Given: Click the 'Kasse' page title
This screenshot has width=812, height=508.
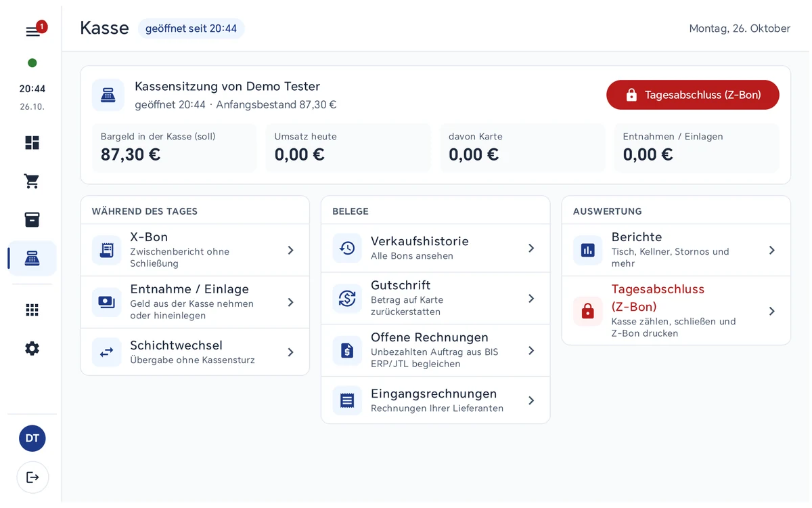Looking at the screenshot, I should click(x=104, y=28).
